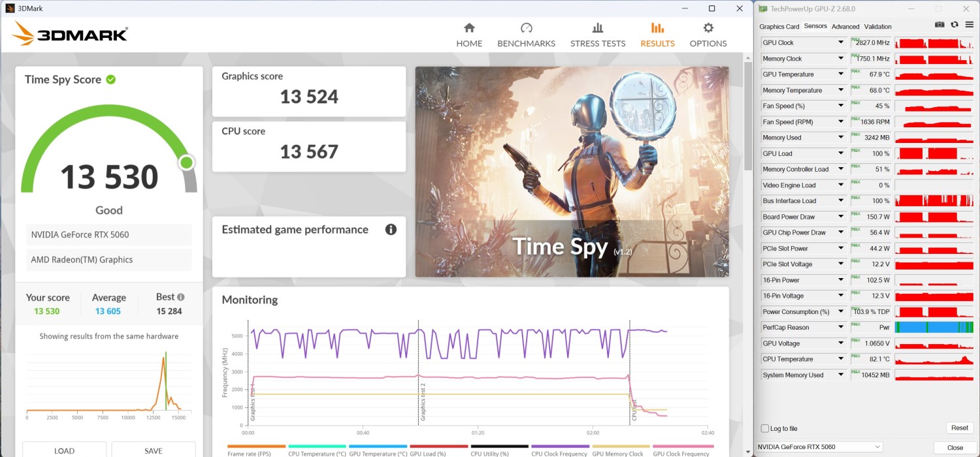The height and width of the screenshot is (457, 980).
Task: Click the MAX indicator on the 16-Pin Power reading
Action: click(x=856, y=276)
